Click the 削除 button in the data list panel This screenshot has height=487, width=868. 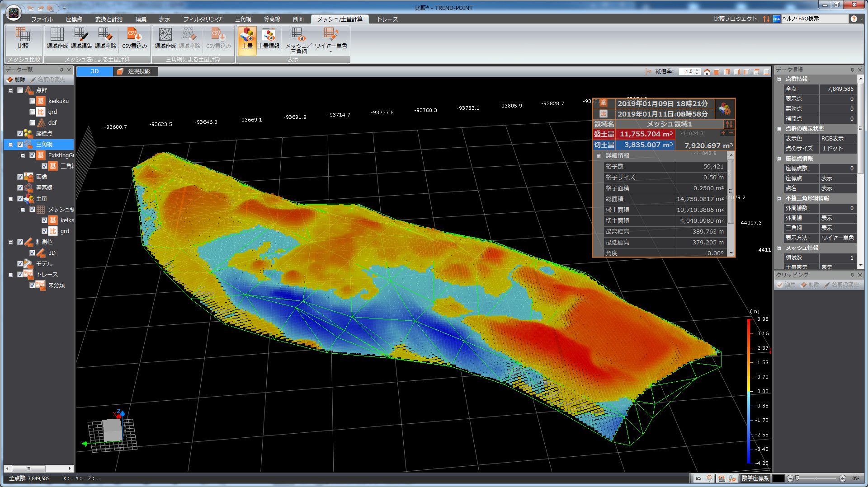(x=16, y=79)
